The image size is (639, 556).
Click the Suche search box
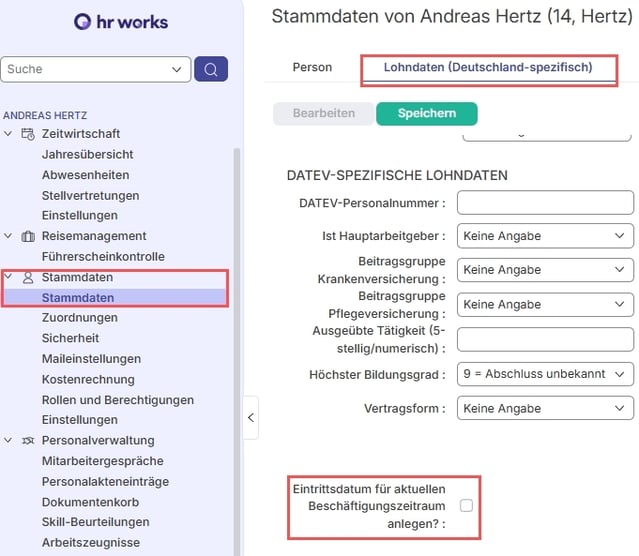(88, 69)
